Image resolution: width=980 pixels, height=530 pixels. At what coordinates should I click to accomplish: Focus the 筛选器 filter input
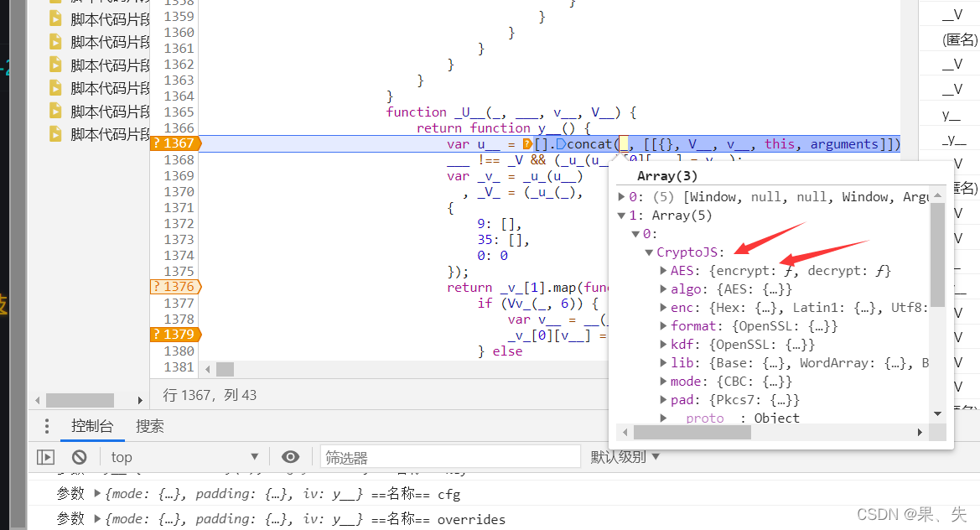point(450,457)
